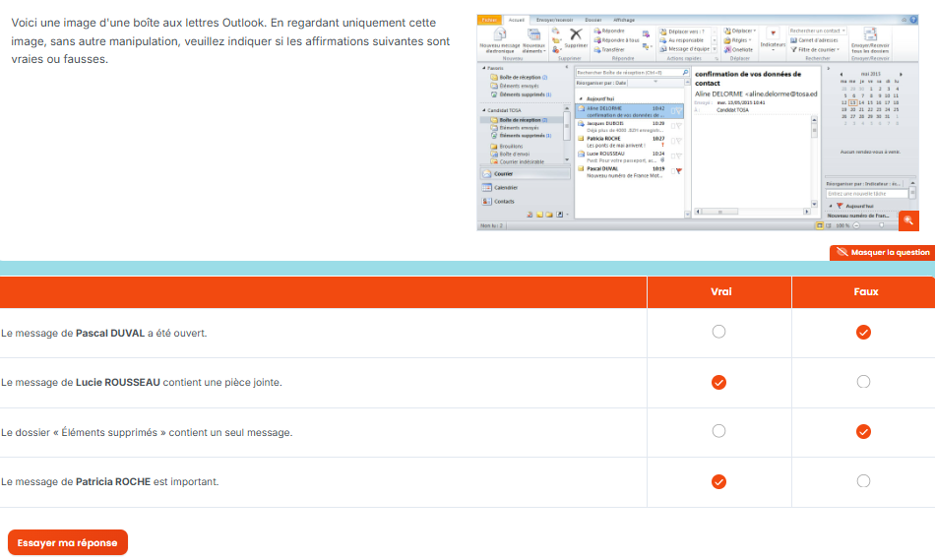The image size is (935, 560).
Task: Click the crossed-eye icon on Masquer la question
Action: (x=841, y=252)
